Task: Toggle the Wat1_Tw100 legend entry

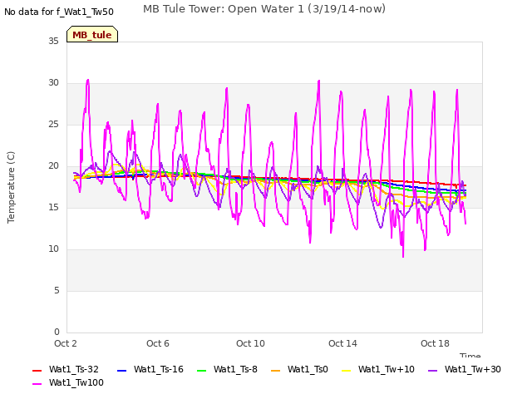Action: 68,382
